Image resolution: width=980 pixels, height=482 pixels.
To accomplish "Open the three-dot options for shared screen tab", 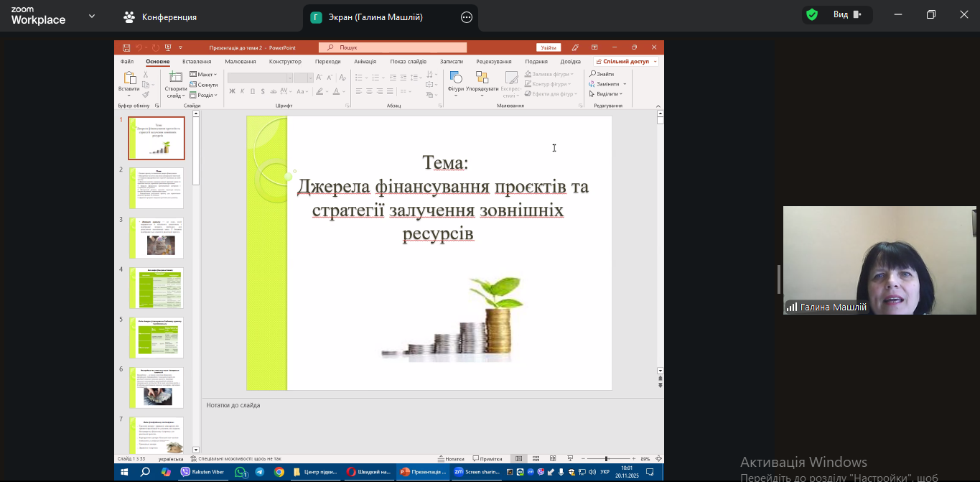I will (x=467, y=17).
